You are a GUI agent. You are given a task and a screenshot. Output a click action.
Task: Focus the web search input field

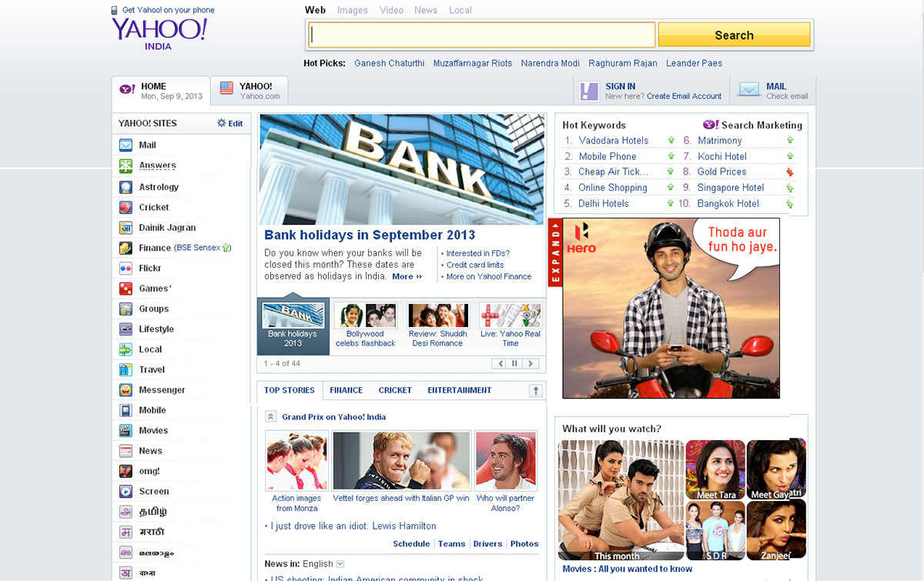(x=482, y=35)
